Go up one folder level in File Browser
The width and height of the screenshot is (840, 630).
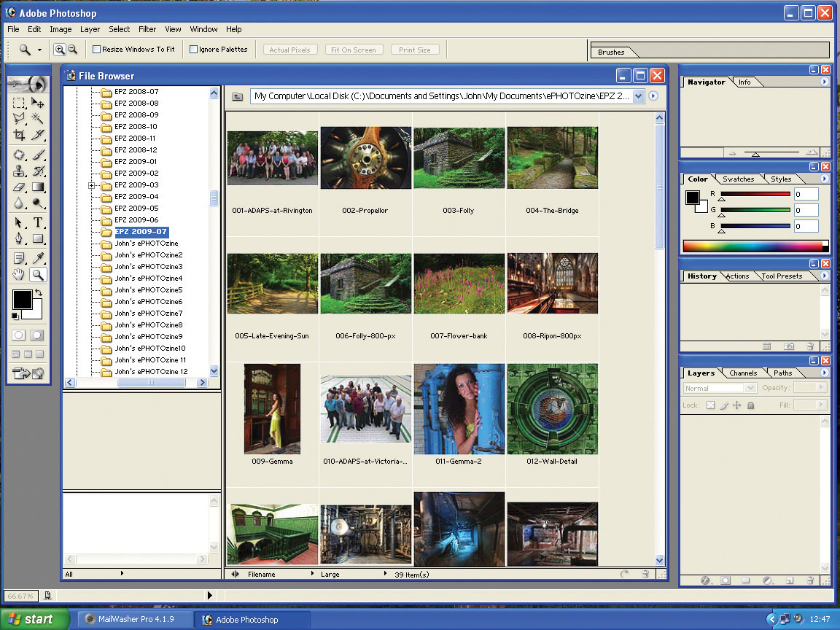pyautogui.click(x=238, y=96)
